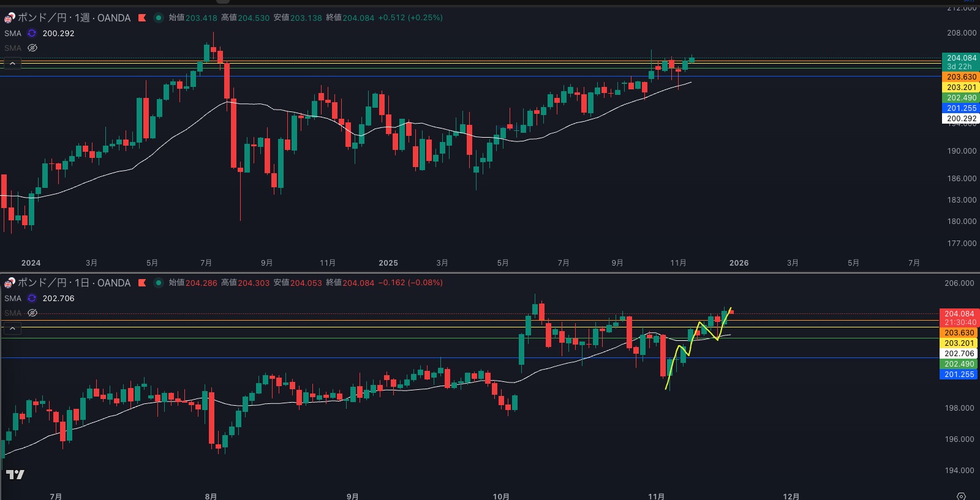Image resolution: width=980 pixels, height=500 pixels.
Task: Select the orange 203.630 price label on weekly chart
Action: pyautogui.click(x=961, y=77)
